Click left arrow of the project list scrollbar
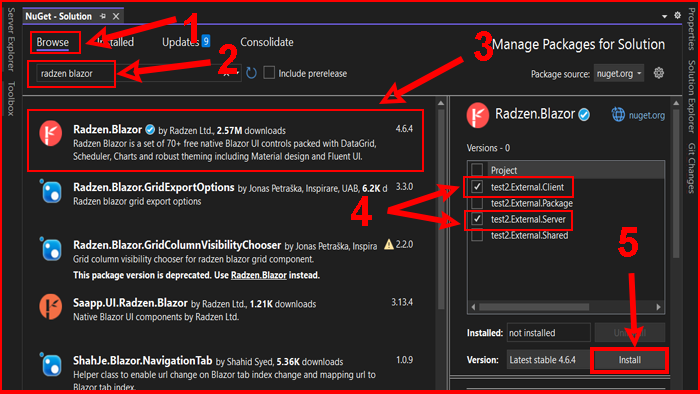The width and height of the screenshot is (700, 394). pos(473,307)
